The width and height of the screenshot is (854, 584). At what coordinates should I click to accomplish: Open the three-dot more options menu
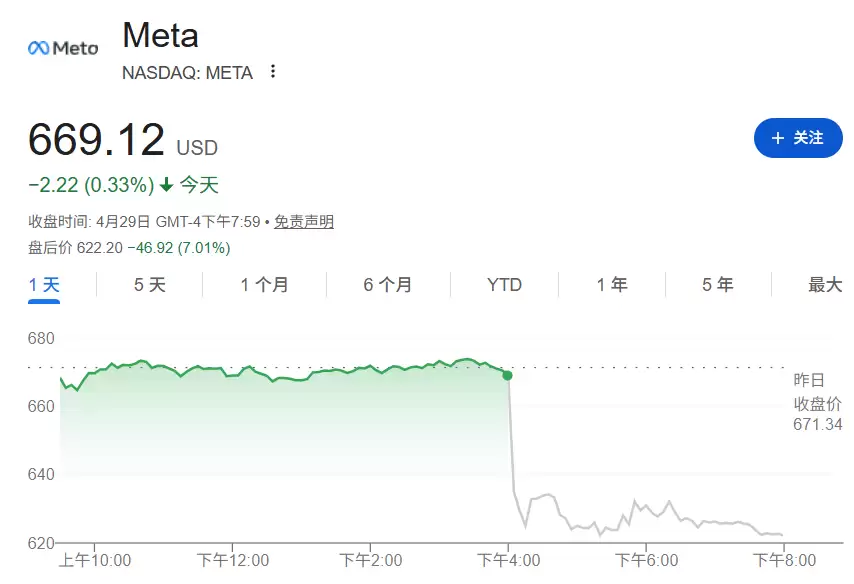273,72
